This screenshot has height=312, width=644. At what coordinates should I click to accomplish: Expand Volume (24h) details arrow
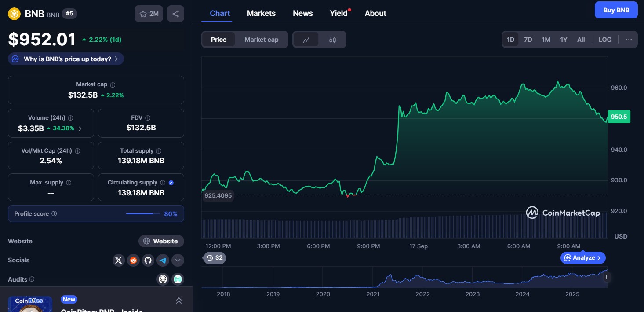coord(80,129)
